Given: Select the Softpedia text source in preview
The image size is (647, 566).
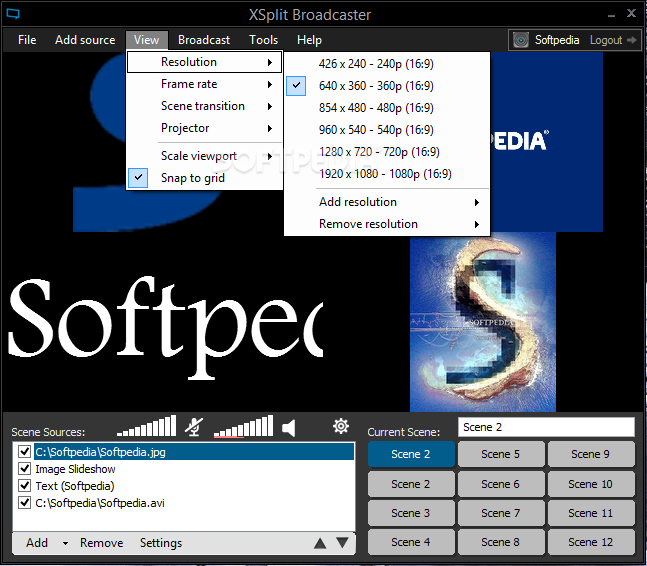Looking at the screenshot, I should [165, 328].
